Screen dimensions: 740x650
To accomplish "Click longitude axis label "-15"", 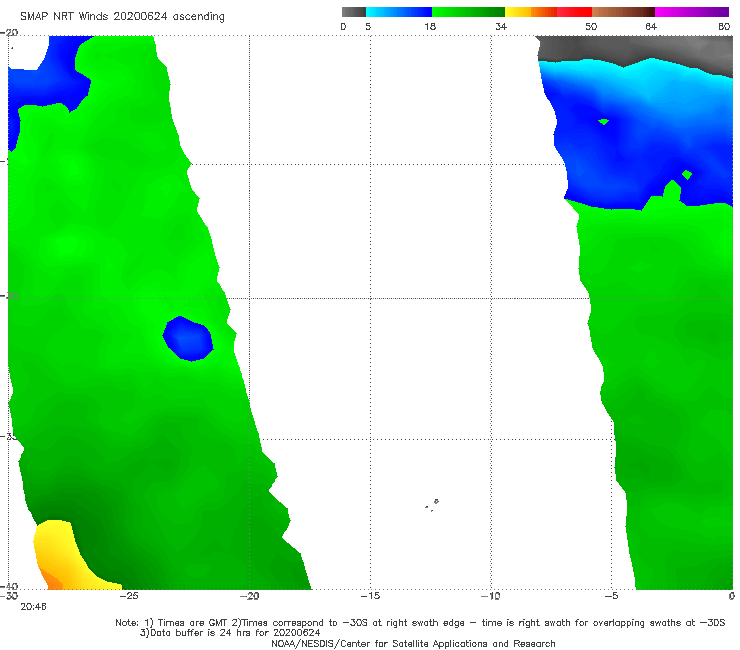I will pyautogui.click(x=370, y=596).
